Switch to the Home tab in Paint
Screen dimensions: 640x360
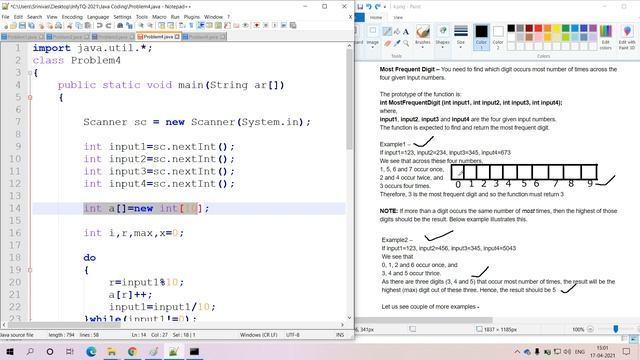376,18
